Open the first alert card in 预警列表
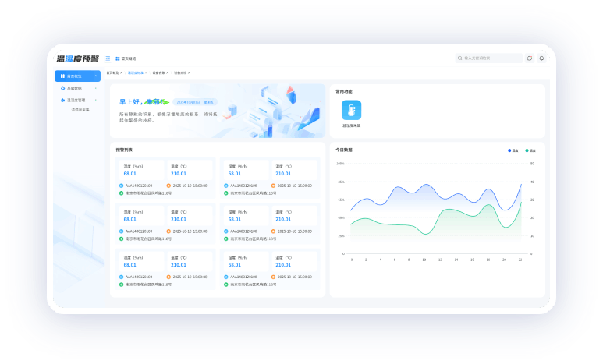The image size is (603, 364). pos(164,178)
